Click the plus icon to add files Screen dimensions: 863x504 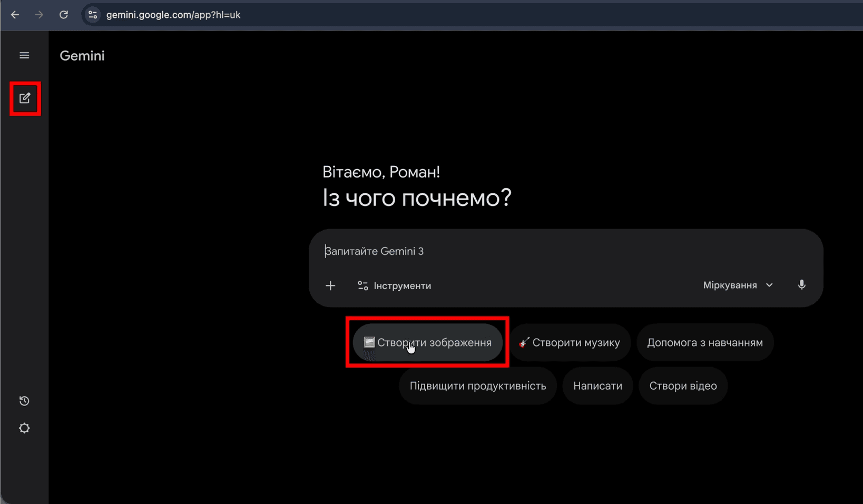pyautogui.click(x=330, y=285)
